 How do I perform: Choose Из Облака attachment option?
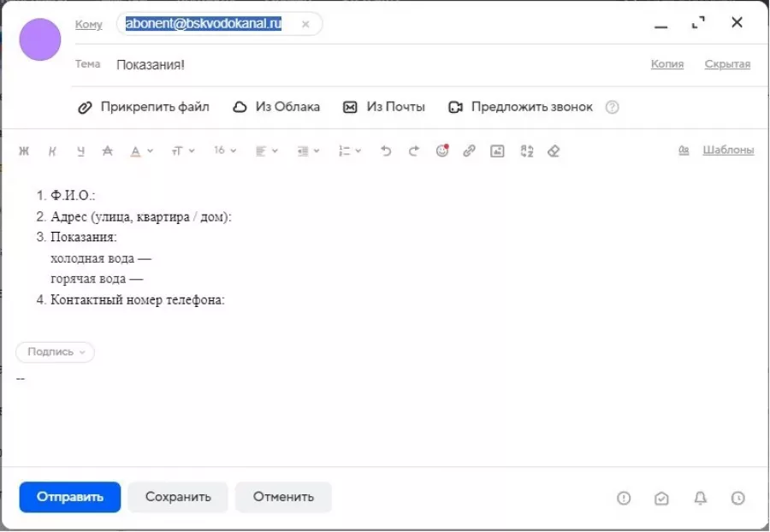(x=276, y=107)
